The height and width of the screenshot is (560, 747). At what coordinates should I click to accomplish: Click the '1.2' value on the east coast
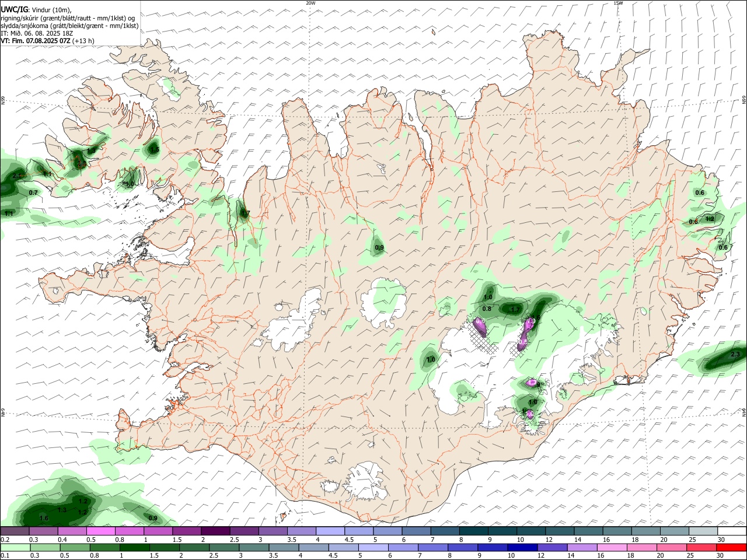pyautogui.click(x=710, y=219)
